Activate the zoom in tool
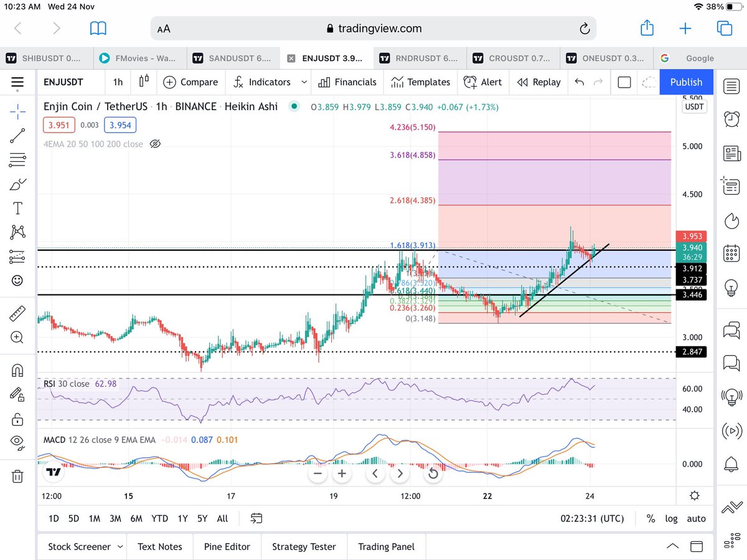 point(17,337)
